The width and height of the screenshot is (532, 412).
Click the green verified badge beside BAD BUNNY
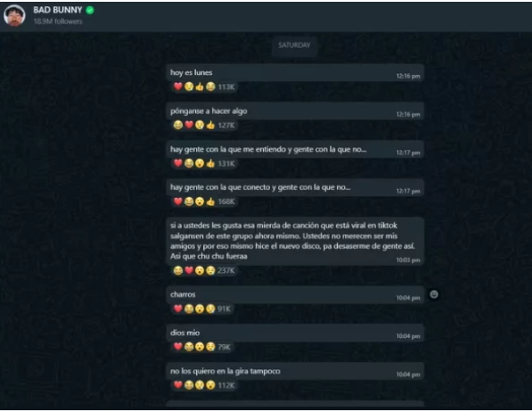90,10
